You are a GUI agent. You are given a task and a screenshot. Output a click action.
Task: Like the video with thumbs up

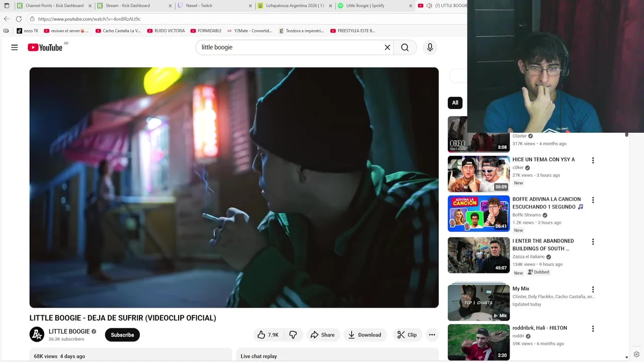[x=268, y=335]
